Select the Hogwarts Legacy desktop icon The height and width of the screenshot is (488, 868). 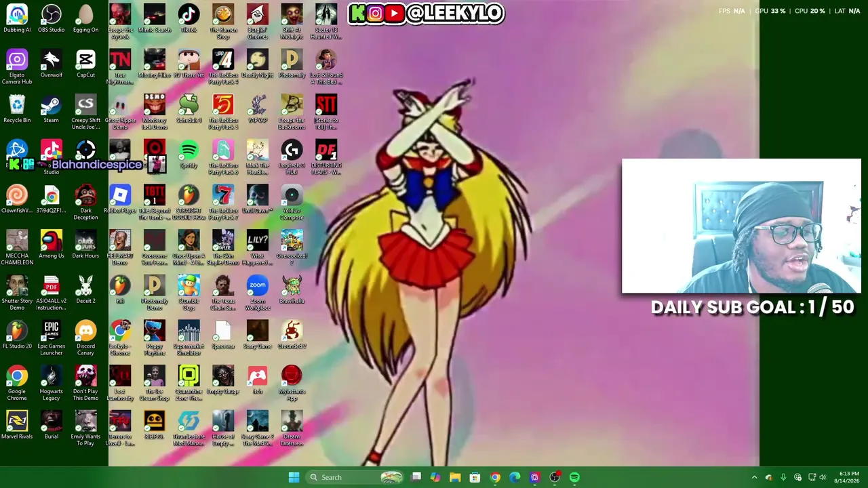point(52,384)
